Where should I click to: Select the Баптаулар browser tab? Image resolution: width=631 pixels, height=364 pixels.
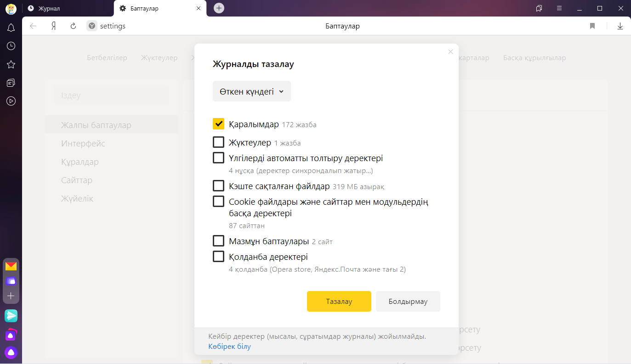coord(160,8)
